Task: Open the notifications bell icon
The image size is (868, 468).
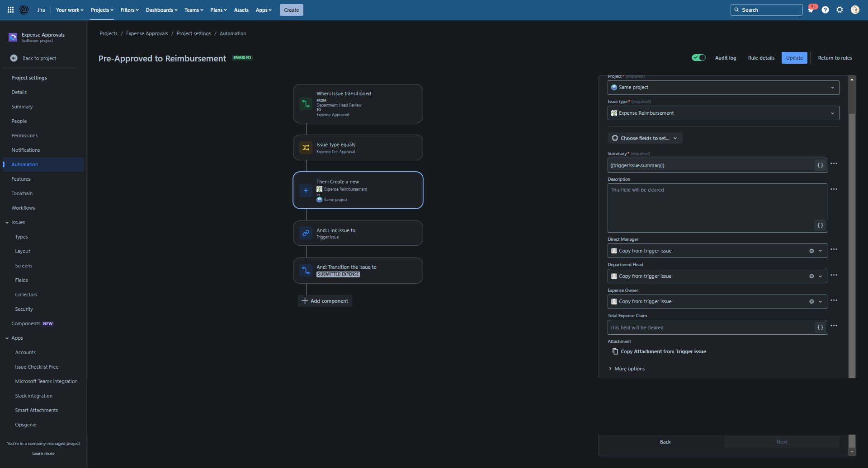Action: pyautogui.click(x=811, y=10)
